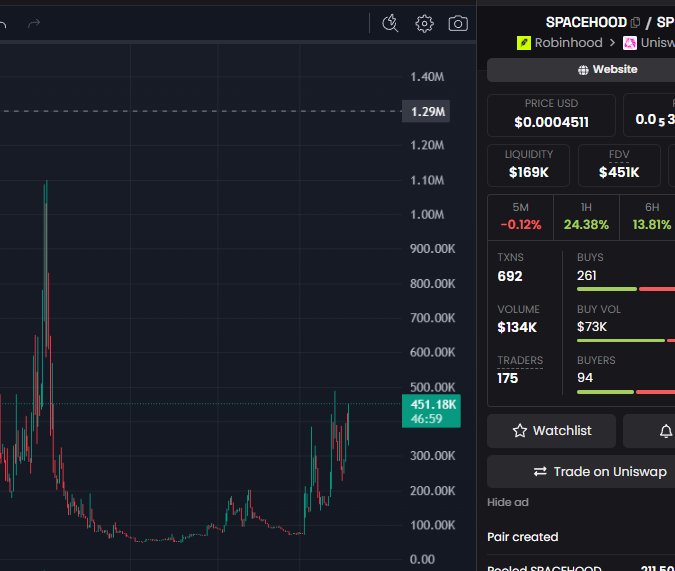Click the BUYS count 261
This screenshot has height=571, width=675.
tap(586, 276)
